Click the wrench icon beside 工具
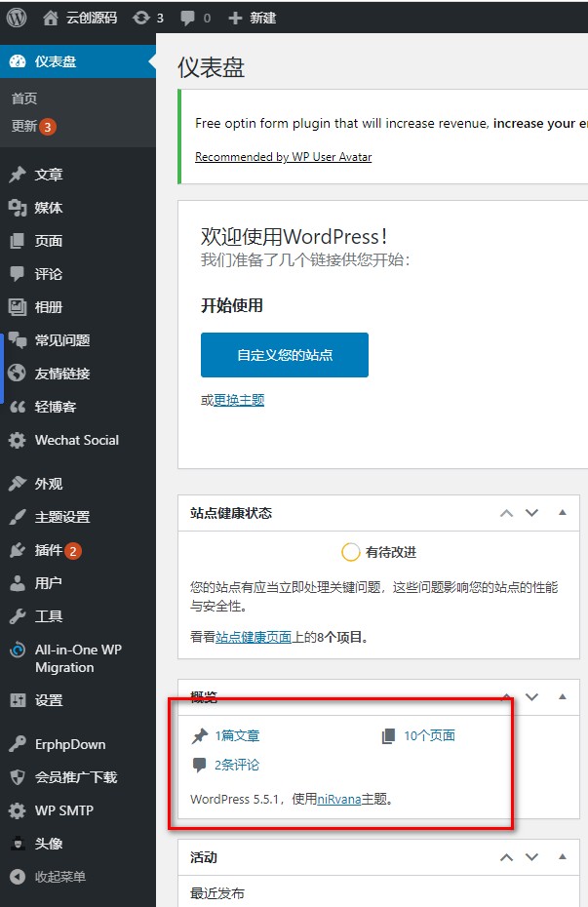 pyautogui.click(x=18, y=616)
